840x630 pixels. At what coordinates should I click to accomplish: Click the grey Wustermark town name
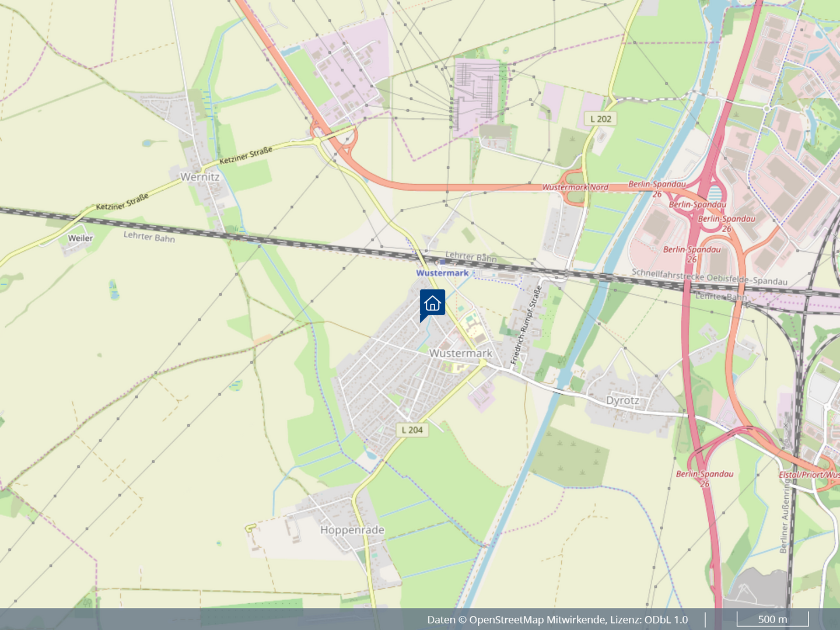point(461,353)
